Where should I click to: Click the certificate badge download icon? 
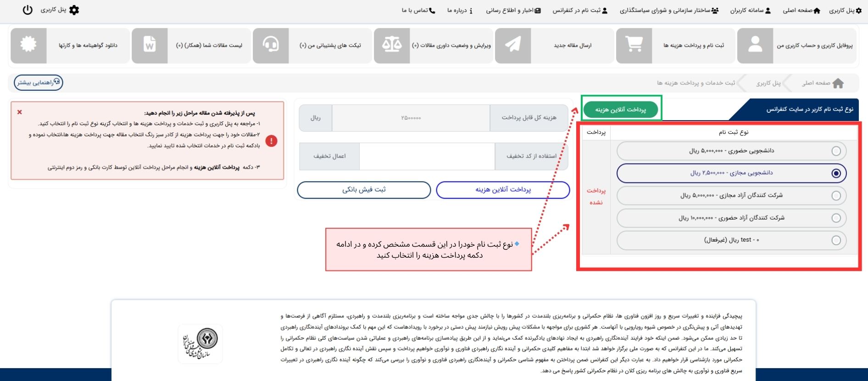[28, 45]
